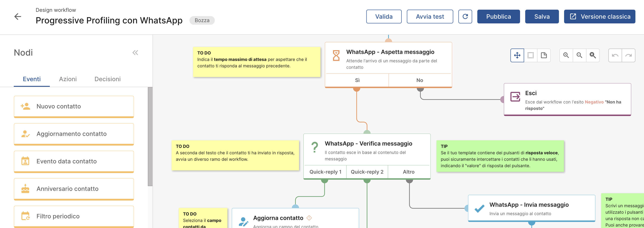The height and width of the screenshot is (228, 644).
Task: Select the Evento data contatto node label
Action: [x=67, y=161]
